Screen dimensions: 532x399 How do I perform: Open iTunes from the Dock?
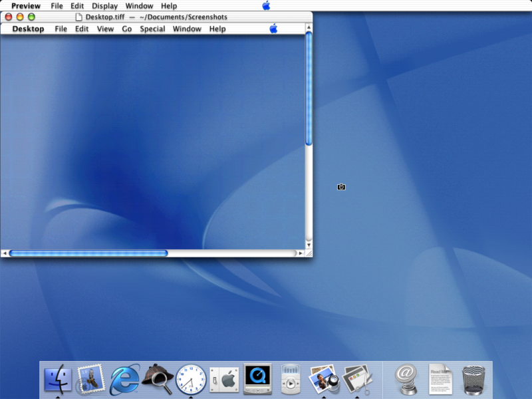(290, 378)
